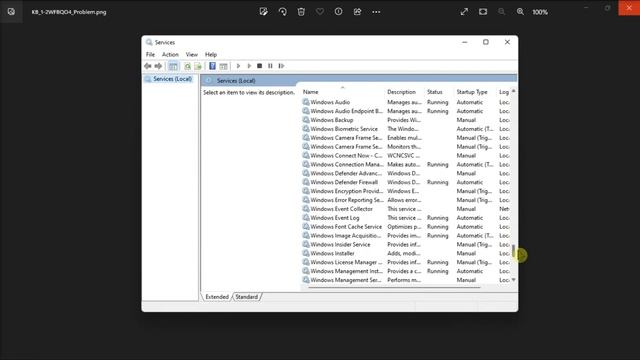Click the horizontal scrollbar below the services list

pyautogui.click(x=394, y=287)
